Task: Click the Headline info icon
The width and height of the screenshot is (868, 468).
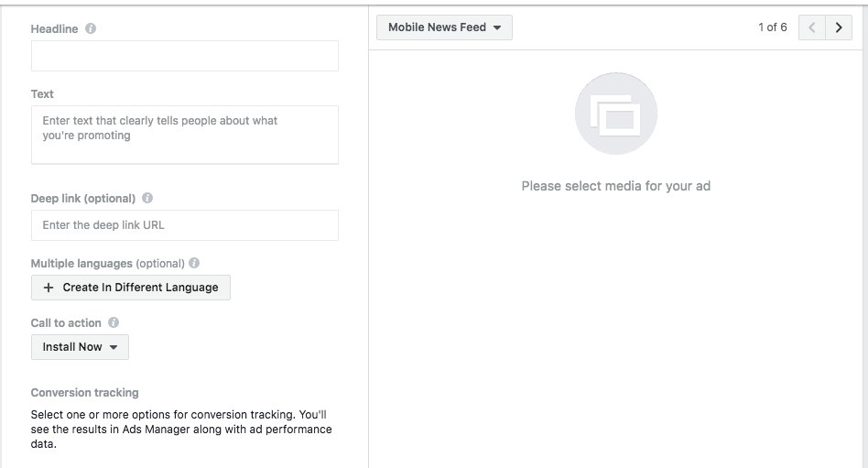Action: point(91,28)
